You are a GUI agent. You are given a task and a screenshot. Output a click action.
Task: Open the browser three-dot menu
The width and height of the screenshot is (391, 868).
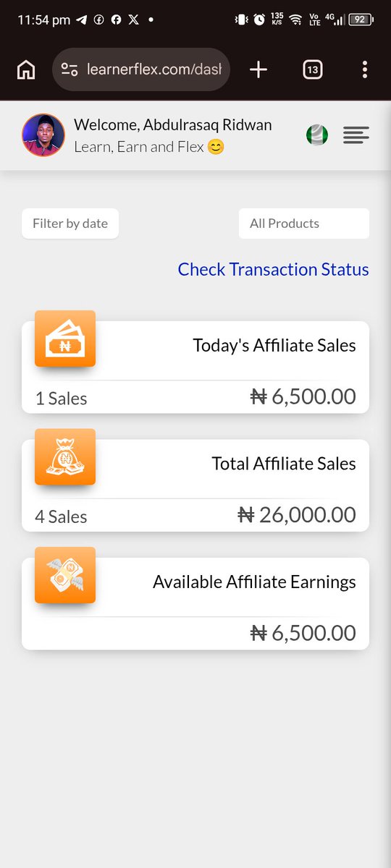pyautogui.click(x=364, y=69)
